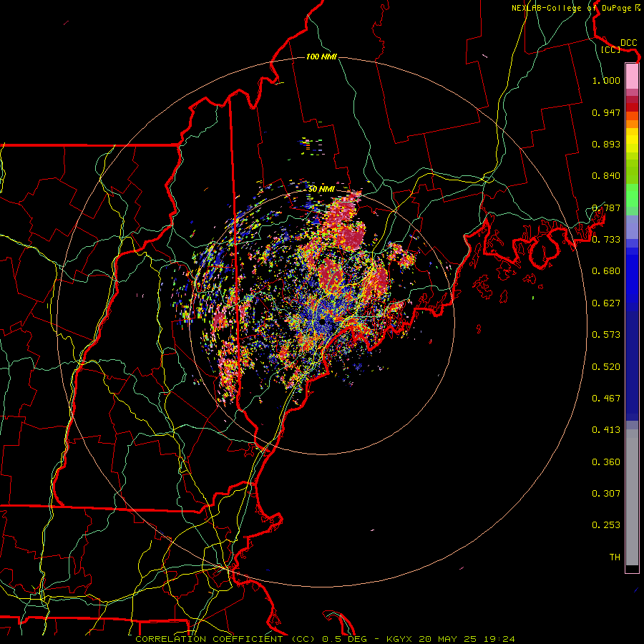Click the TH label at the scale bottom

[x=615, y=557]
